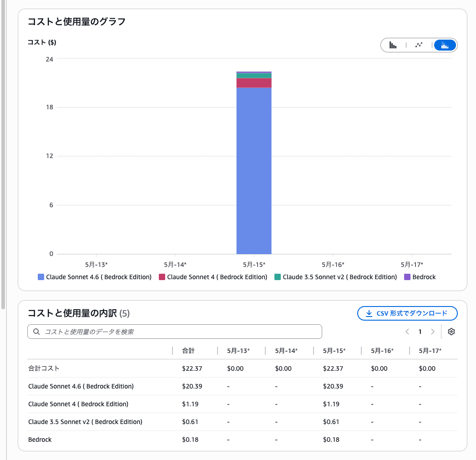Go to next table page

[x=433, y=332]
